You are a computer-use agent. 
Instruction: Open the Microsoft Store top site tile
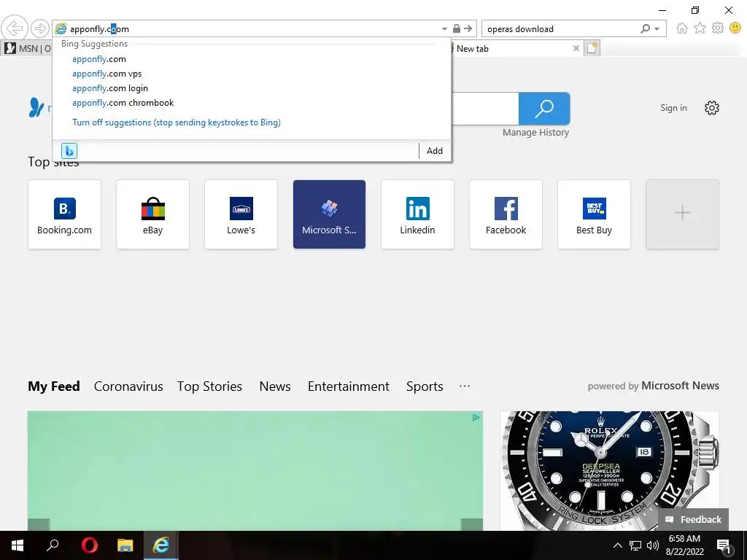pyautogui.click(x=329, y=214)
